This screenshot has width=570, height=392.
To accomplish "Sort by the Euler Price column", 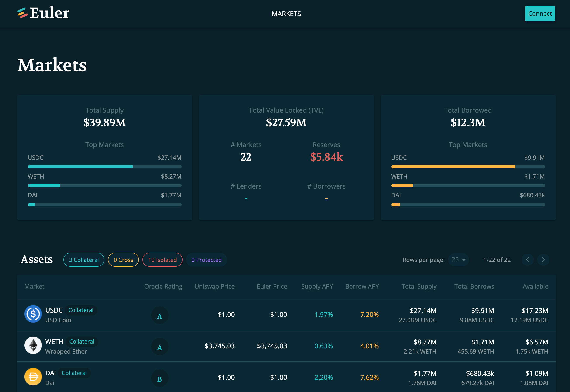I will pos(272,286).
